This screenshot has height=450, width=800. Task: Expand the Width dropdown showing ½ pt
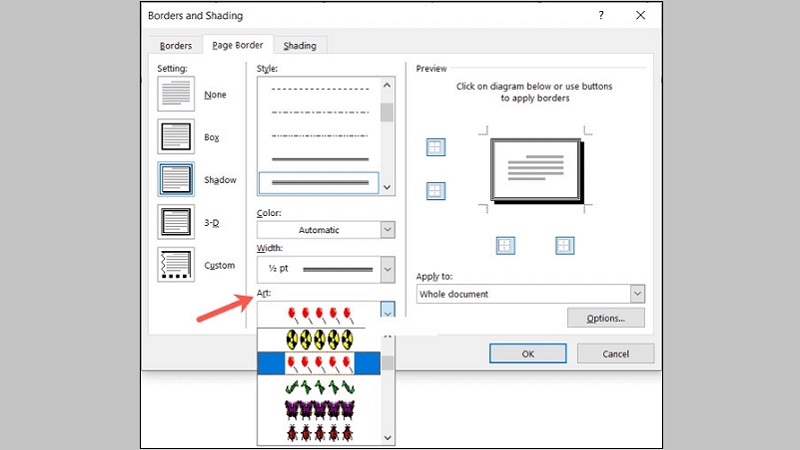point(326,269)
